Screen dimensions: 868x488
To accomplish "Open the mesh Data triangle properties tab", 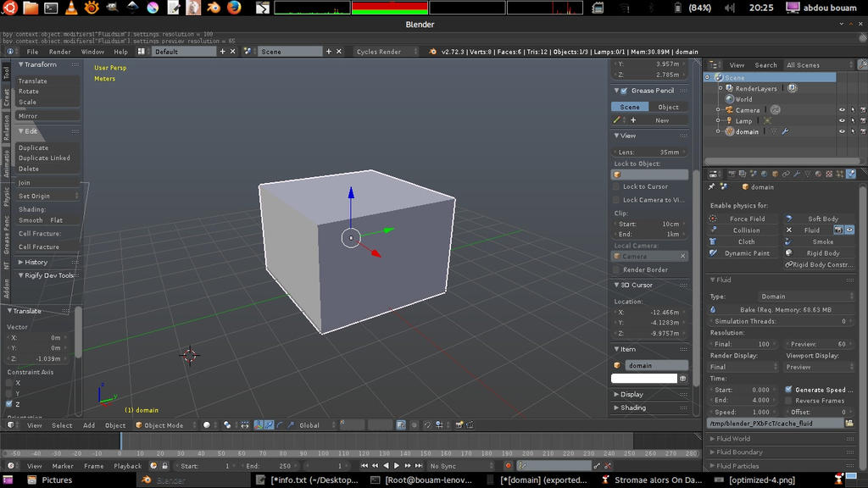I will tap(808, 174).
